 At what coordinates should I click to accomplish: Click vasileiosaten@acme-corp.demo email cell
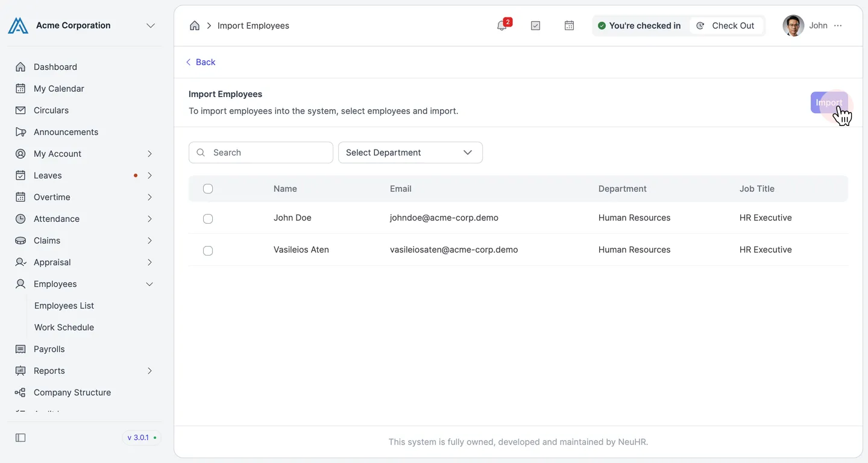pyautogui.click(x=454, y=250)
